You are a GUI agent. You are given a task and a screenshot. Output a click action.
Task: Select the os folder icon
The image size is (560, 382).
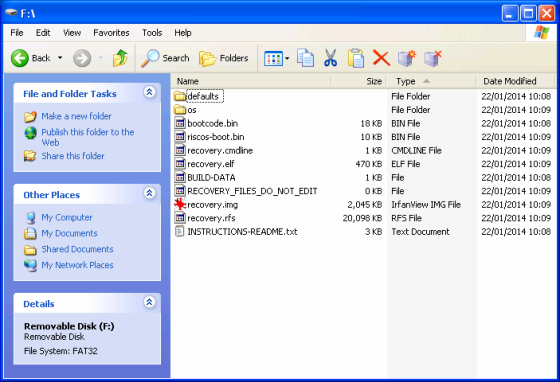180,110
